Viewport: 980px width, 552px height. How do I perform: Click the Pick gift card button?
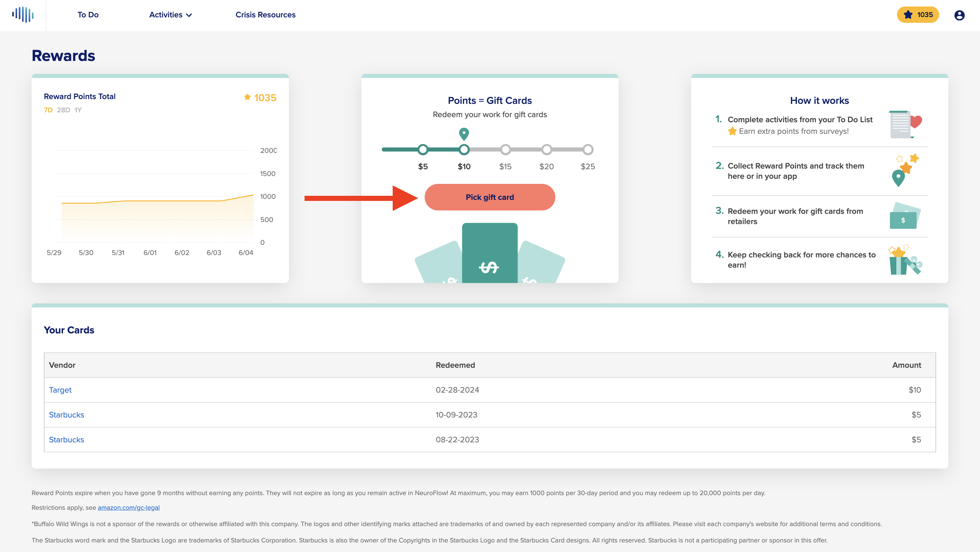(x=490, y=197)
